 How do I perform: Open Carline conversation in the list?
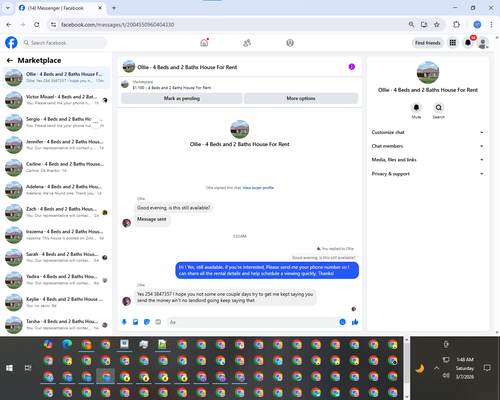pos(56,167)
